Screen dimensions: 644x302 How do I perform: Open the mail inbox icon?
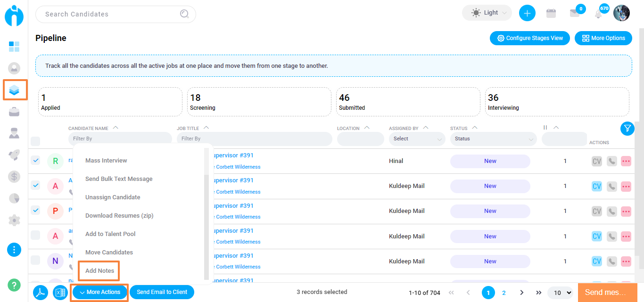(x=575, y=13)
